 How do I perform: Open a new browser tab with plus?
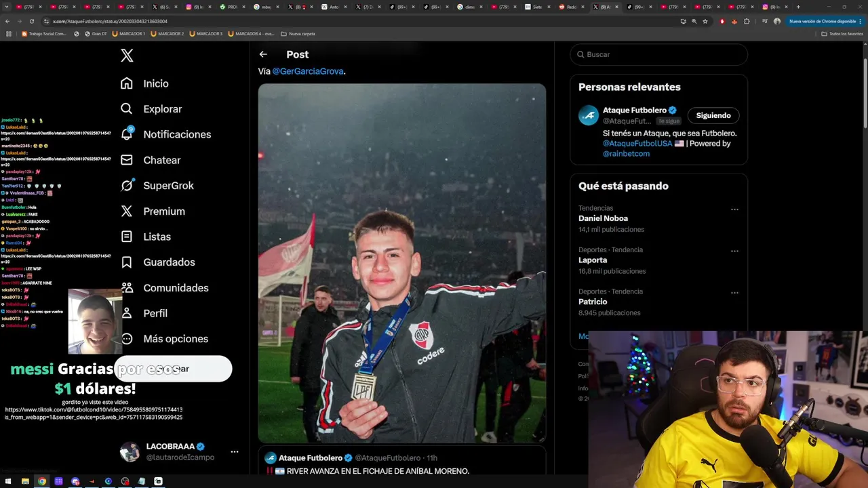tap(798, 7)
